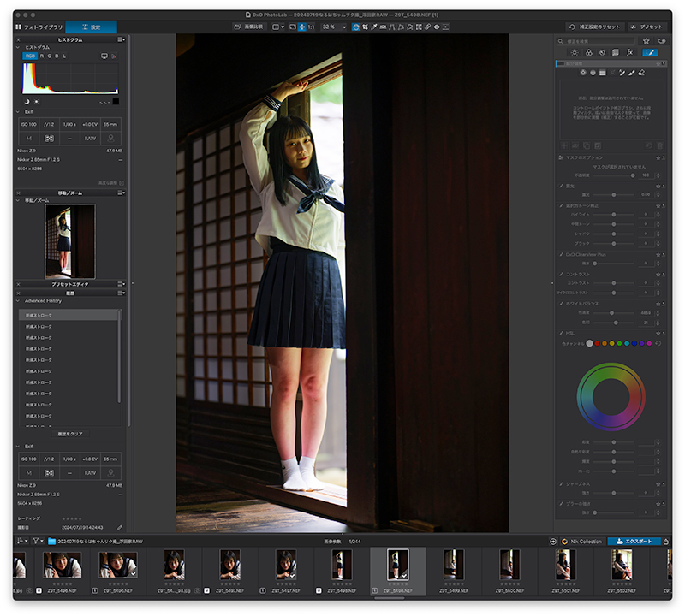Open the Detail corrections tab icon
Image resolution: width=685 pixels, height=616 pixels.
[x=603, y=53]
